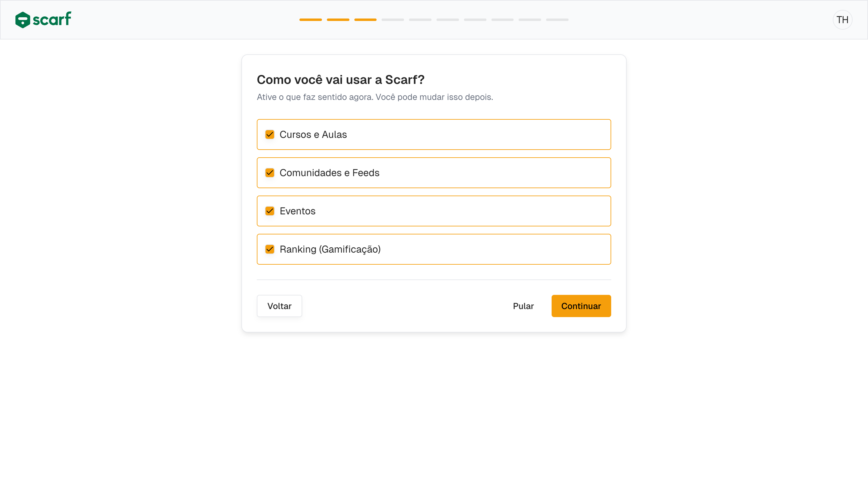
Task: Click the green hexagon Scarf logo icon
Action: coord(23,20)
